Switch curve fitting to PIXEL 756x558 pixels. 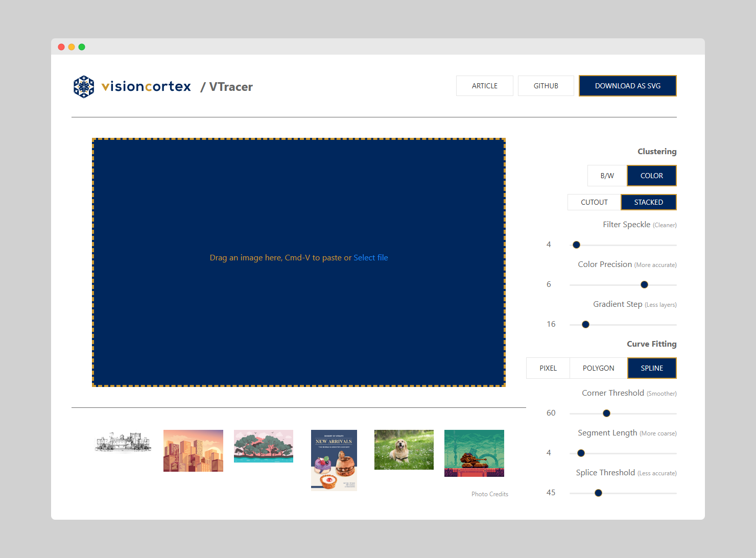click(x=548, y=368)
